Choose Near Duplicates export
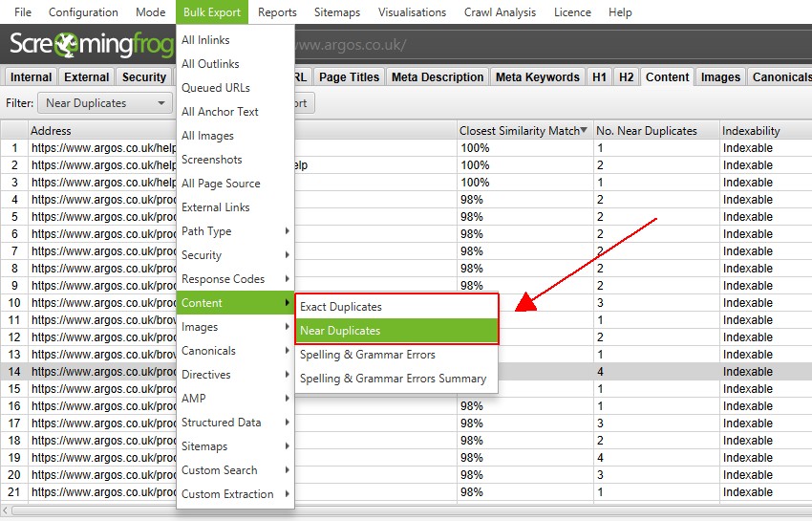 [x=396, y=330]
